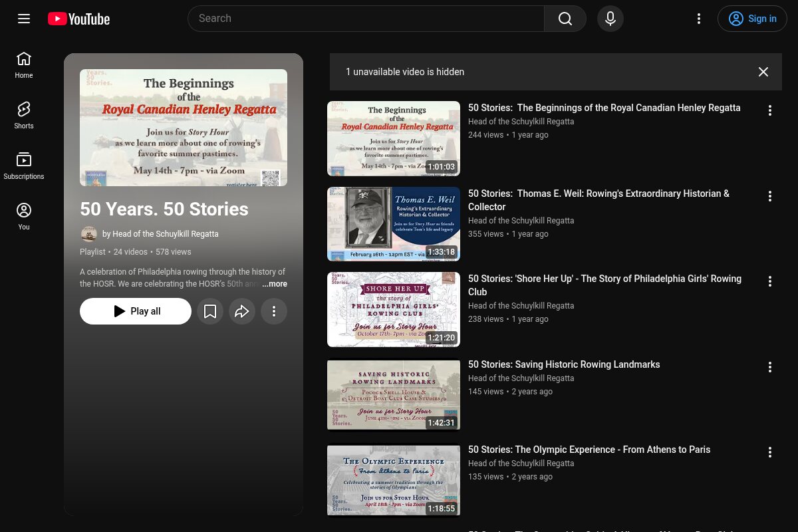Start voice search with microphone icon
The width and height of the screenshot is (798, 532).
click(x=610, y=19)
